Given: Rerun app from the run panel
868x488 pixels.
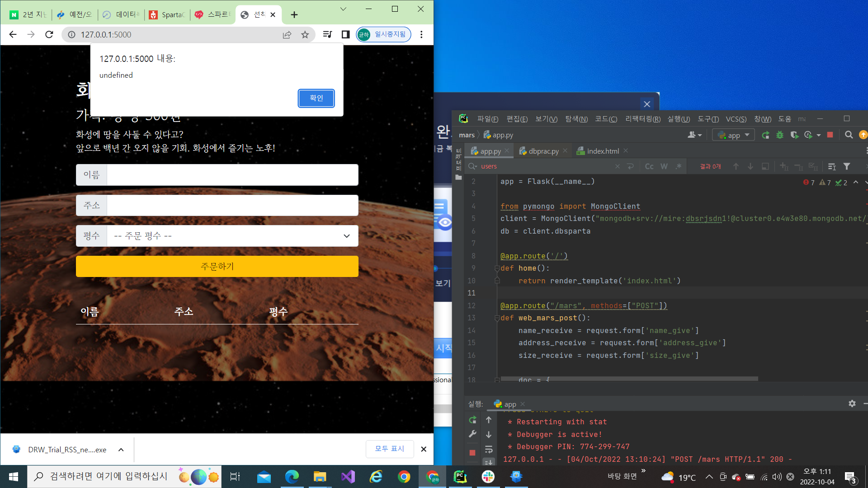Looking at the screenshot, I should [x=472, y=420].
